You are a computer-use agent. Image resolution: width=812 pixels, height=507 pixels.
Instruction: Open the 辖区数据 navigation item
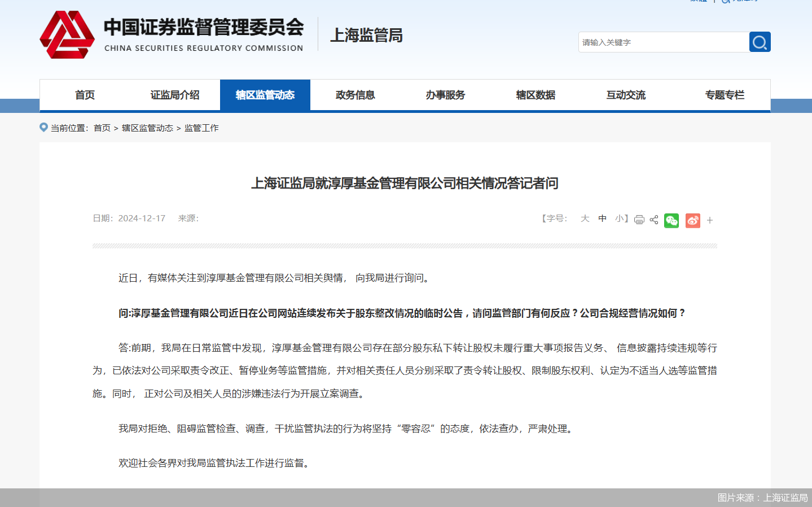coord(536,95)
